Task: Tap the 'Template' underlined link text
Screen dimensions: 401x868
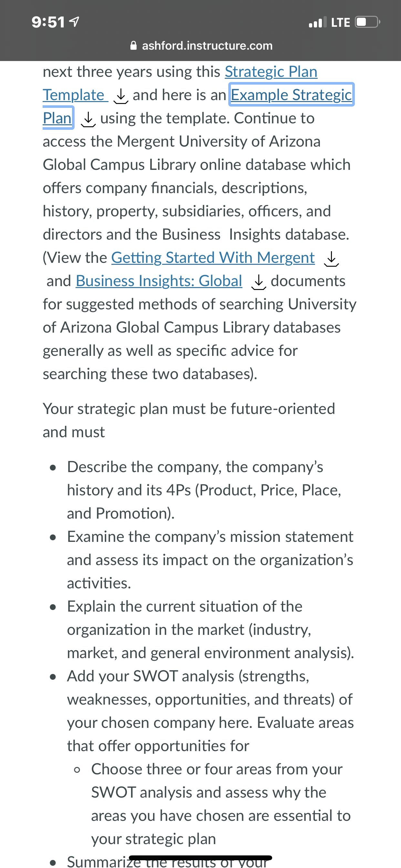Action: click(x=74, y=95)
